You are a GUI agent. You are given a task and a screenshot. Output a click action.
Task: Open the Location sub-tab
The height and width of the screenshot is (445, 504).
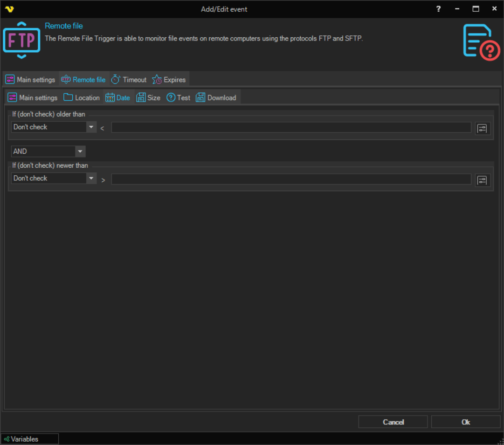(x=82, y=98)
